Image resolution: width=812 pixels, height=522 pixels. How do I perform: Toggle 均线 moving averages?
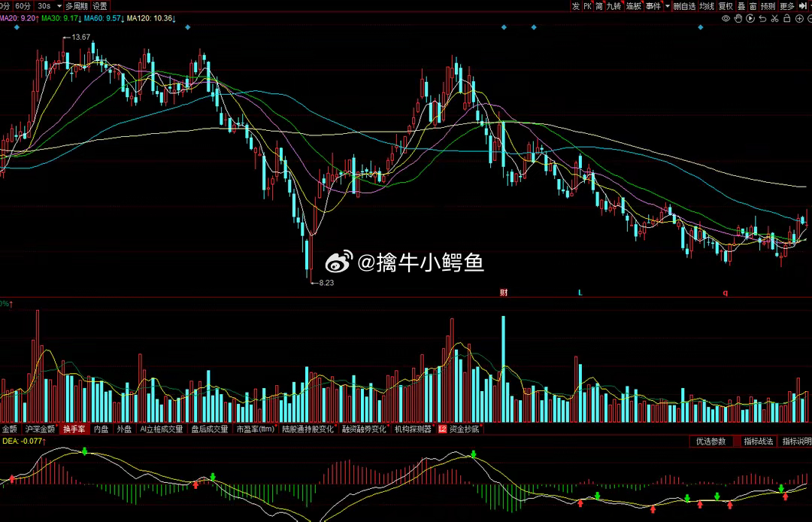click(706, 6)
